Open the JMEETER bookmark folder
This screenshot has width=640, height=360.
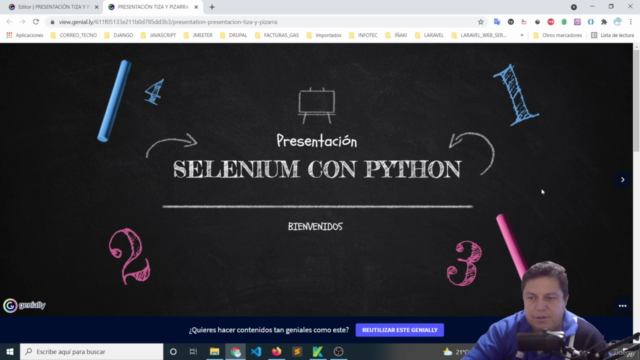point(198,35)
